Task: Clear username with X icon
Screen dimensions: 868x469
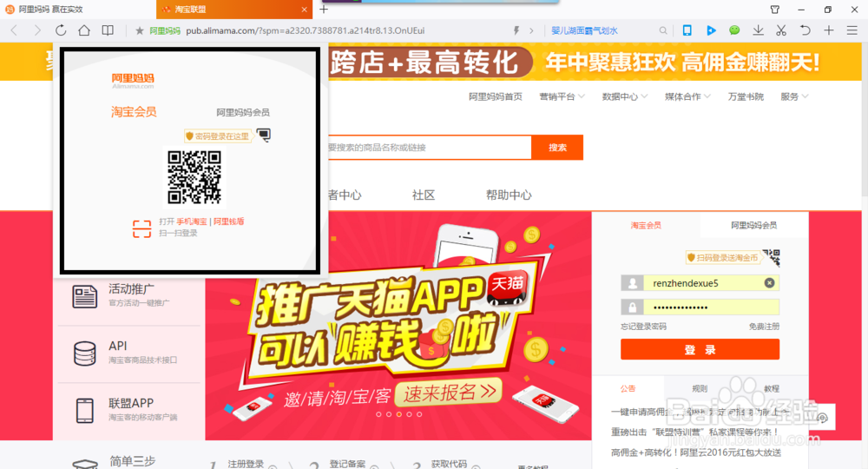Action: (769, 283)
